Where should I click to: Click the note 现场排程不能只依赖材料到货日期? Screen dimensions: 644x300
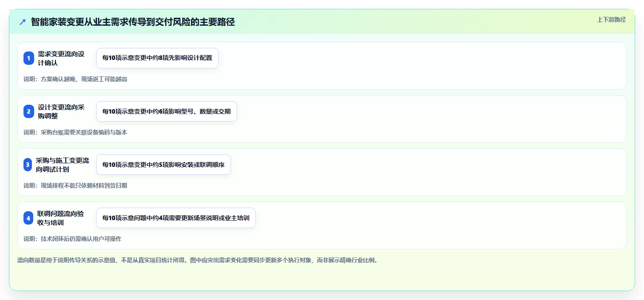75,186
